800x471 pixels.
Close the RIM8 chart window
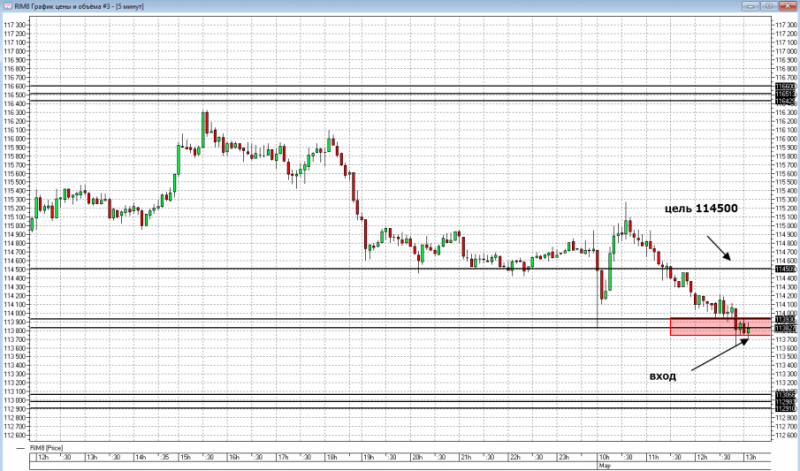(x=787, y=6)
